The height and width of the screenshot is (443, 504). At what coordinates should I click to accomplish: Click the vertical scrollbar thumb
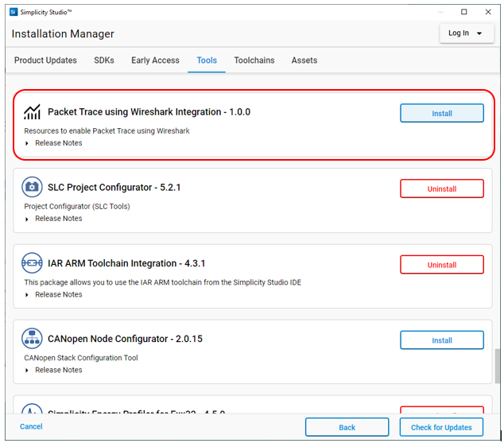pos(498,366)
